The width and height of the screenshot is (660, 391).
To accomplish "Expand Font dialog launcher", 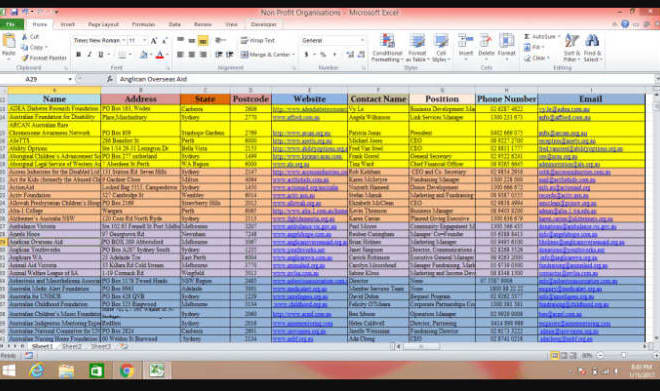I will tap(168, 68).
